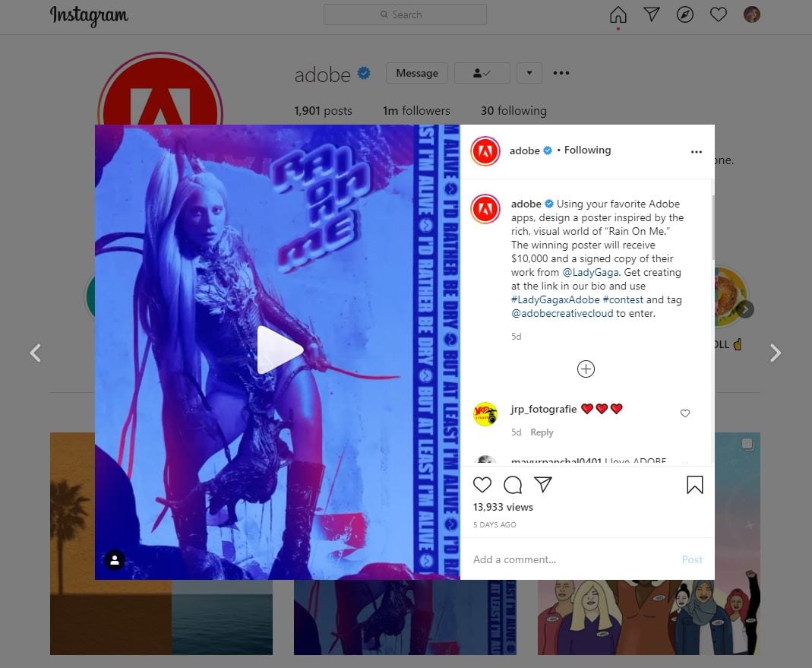Save the post with the bookmark icon

click(695, 484)
